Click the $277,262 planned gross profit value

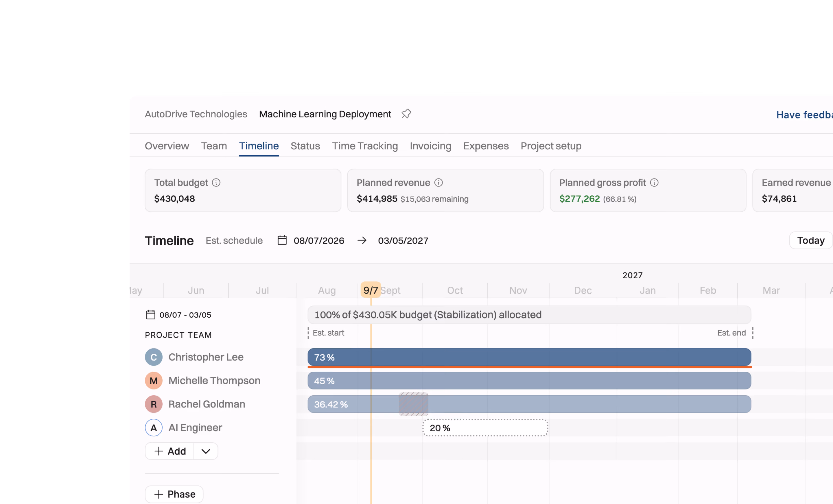[579, 199]
